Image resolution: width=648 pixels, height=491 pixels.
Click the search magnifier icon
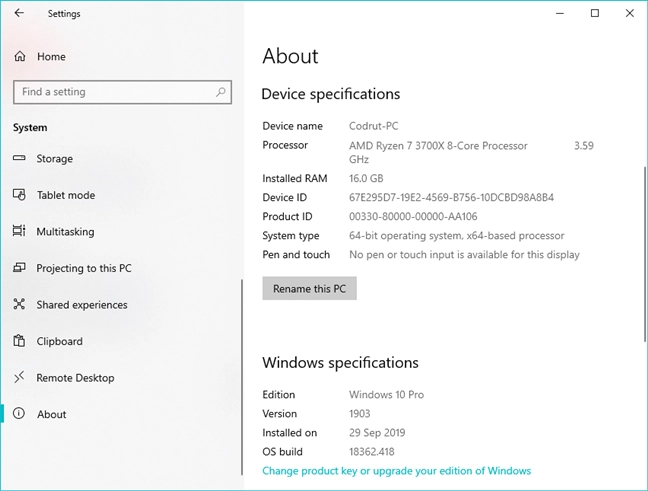pyautogui.click(x=221, y=92)
